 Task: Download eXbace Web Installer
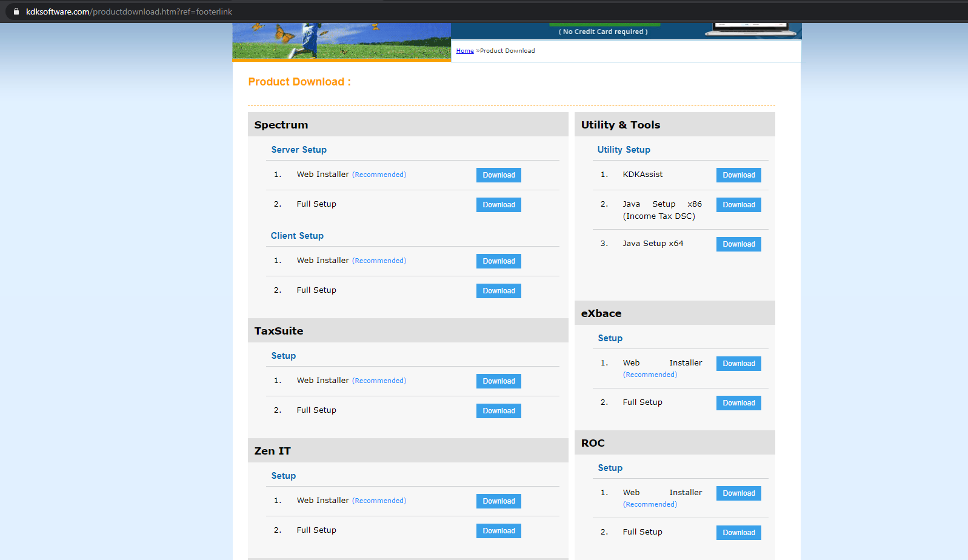click(739, 364)
